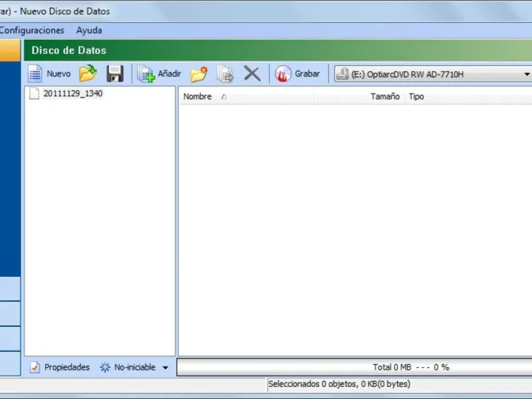The image size is (532, 399).
Task: Click the Grabar flame disc icon
Action: tap(283, 74)
